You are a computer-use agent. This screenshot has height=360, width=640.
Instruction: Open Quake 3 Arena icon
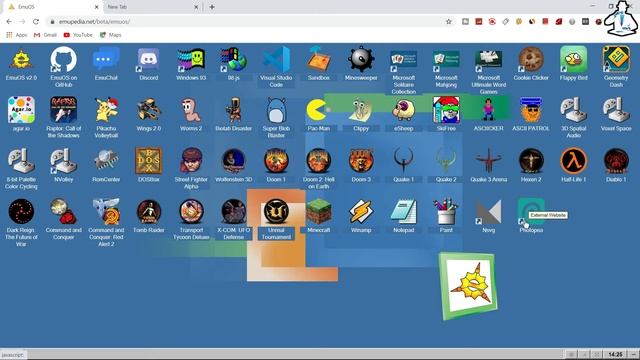coord(488,161)
